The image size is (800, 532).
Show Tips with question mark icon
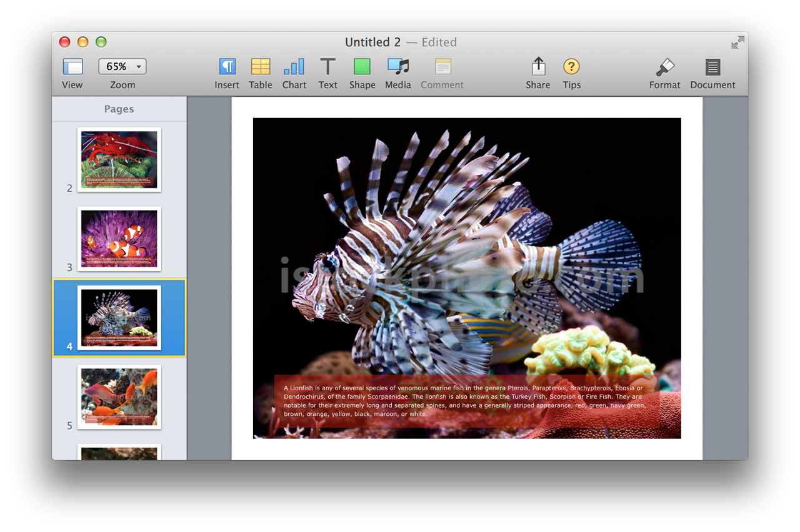571,66
